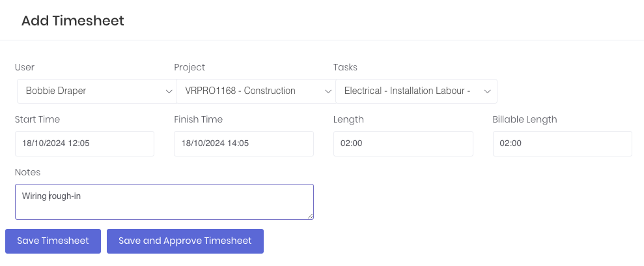Click the Start Time date field
644x266 pixels.
click(85, 143)
